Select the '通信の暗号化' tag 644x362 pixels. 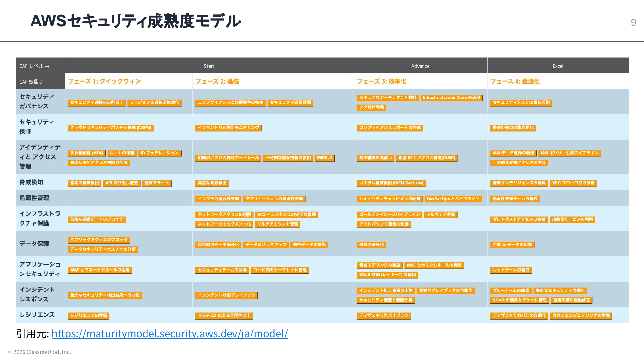pos(371,245)
